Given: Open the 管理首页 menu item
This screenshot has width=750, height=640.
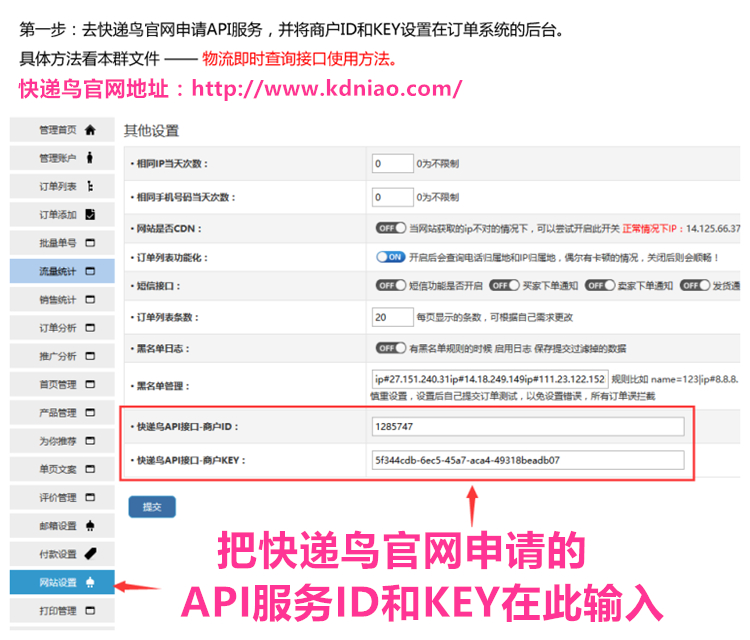Looking at the screenshot, I should [x=62, y=130].
